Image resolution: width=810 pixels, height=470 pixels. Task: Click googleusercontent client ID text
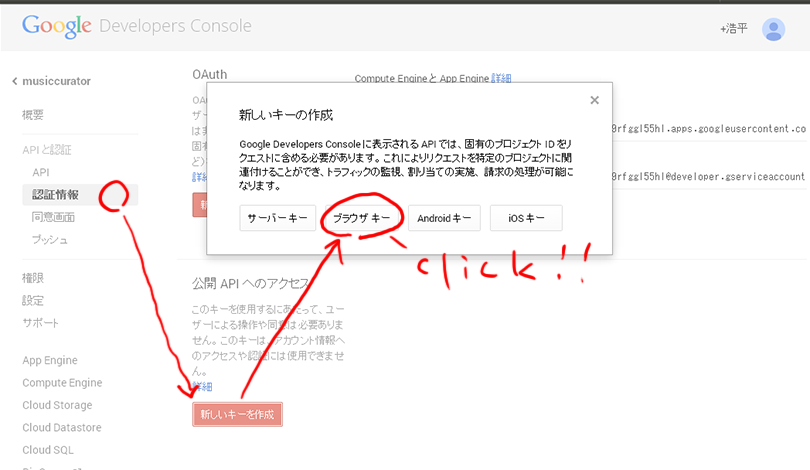[709, 129]
